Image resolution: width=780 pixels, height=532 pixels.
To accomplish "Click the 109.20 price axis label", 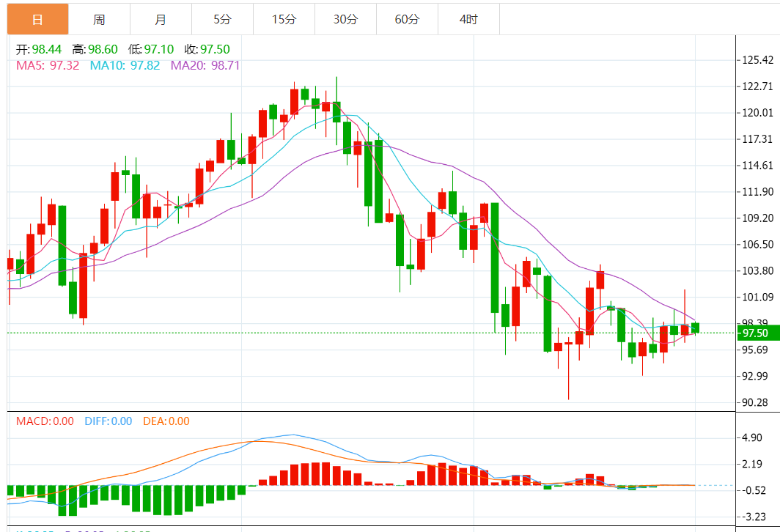I will point(757,218).
